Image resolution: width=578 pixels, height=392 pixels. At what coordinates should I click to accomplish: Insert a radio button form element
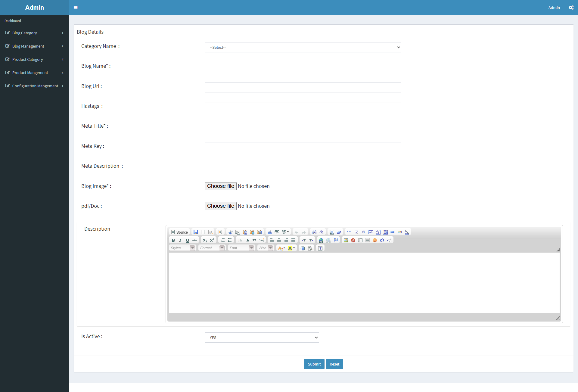[364, 232]
